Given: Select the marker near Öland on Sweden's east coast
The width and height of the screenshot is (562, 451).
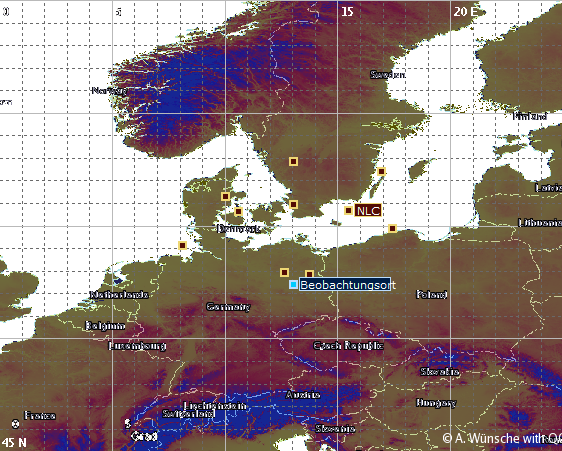Looking at the screenshot, I should tap(381, 171).
